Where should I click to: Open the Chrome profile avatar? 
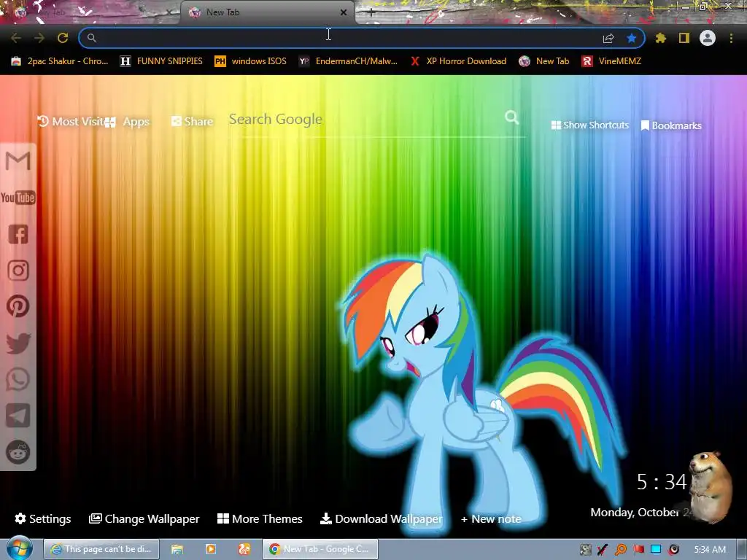[x=708, y=38]
